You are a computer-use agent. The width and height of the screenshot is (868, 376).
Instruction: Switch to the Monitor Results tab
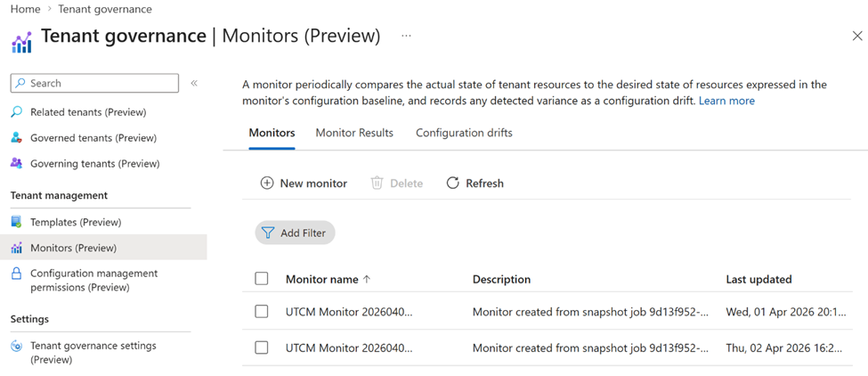(x=354, y=133)
